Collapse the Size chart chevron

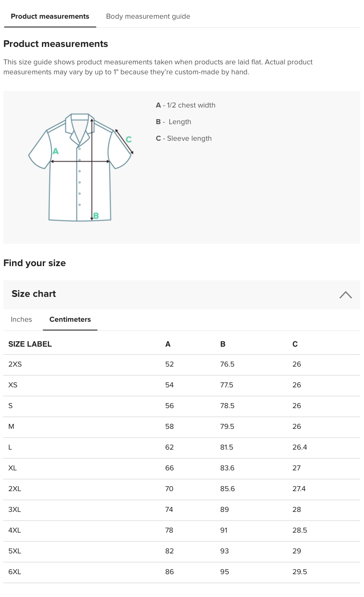click(x=345, y=295)
